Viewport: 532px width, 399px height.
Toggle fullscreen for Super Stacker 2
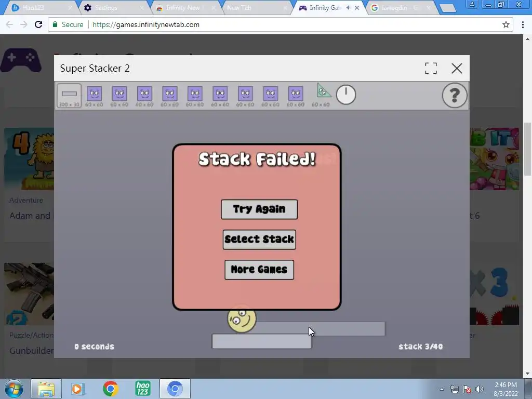pos(431,68)
